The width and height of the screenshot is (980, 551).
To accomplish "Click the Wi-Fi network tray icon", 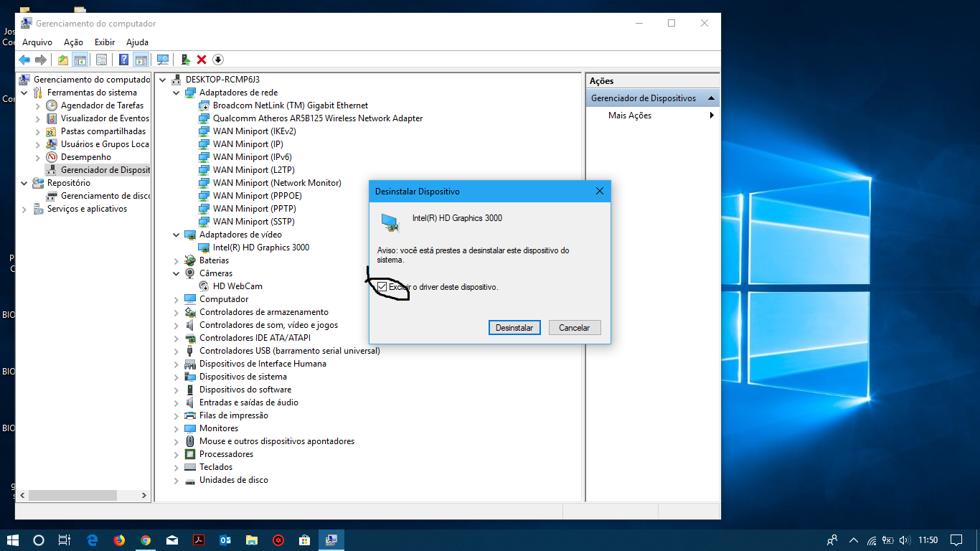I will pos(872,540).
